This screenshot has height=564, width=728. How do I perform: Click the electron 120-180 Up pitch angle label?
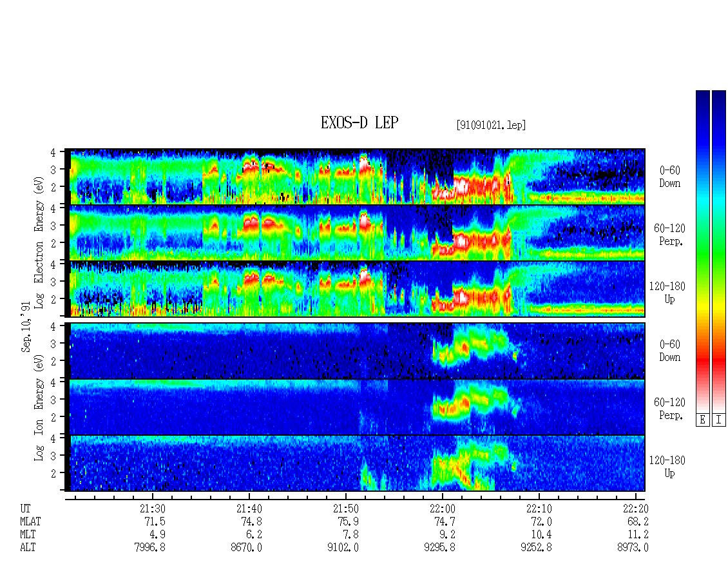pyautogui.click(x=667, y=293)
